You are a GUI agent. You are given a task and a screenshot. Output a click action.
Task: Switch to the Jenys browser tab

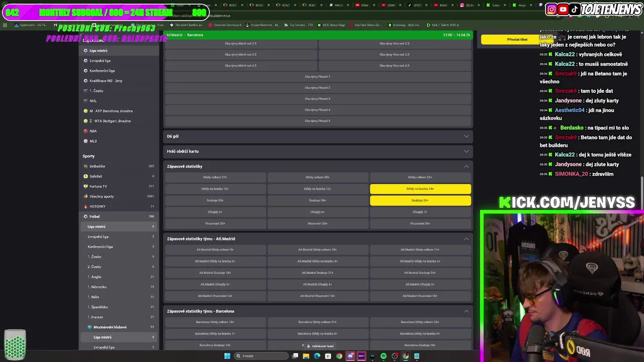522,5
